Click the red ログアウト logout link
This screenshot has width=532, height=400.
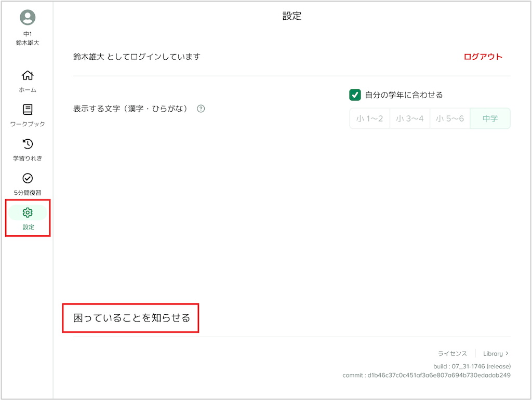(x=483, y=57)
